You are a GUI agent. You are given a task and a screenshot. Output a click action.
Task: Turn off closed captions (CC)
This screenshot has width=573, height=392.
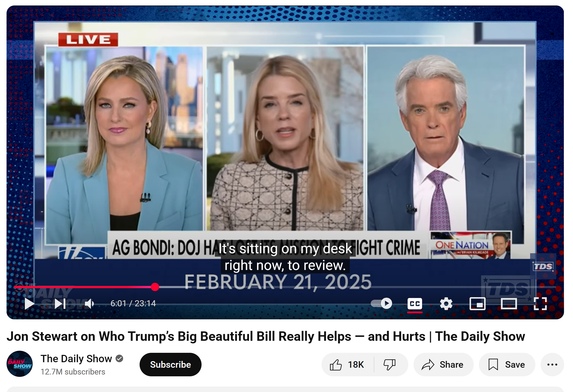coord(415,304)
